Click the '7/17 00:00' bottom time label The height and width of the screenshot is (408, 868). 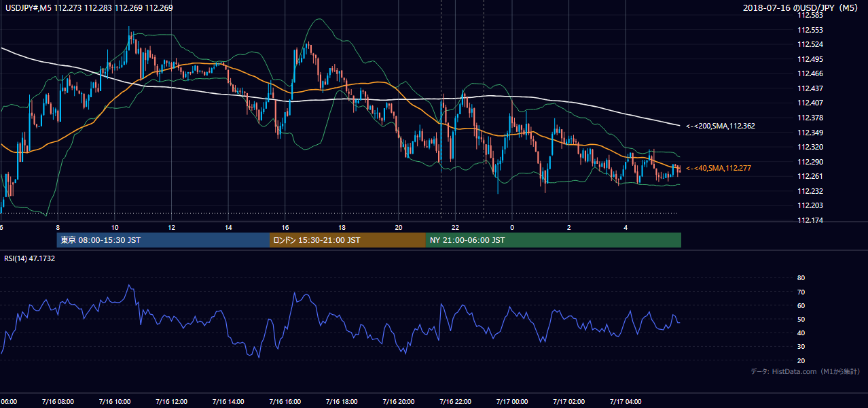click(x=512, y=401)
